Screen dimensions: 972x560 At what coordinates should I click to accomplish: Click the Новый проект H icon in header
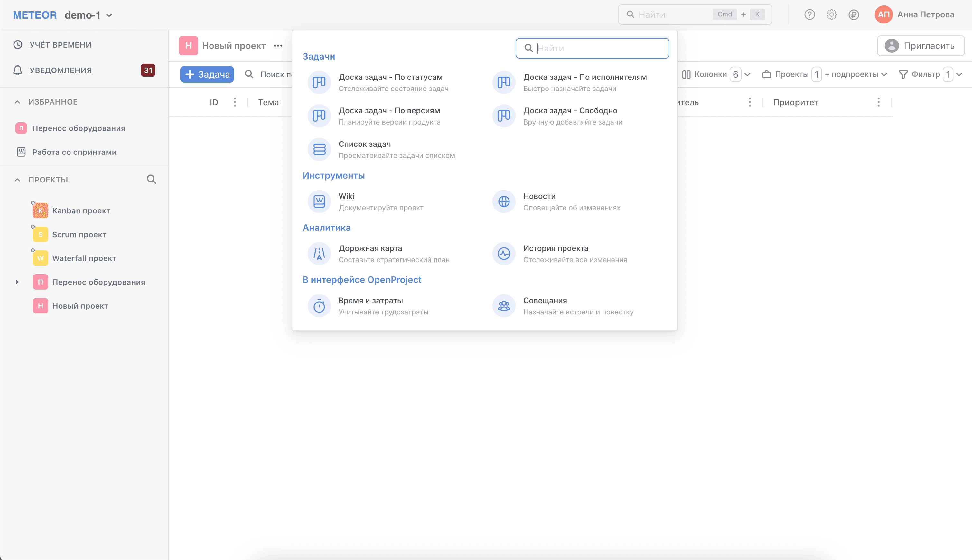pyautogui.click(x=189, y=45)
